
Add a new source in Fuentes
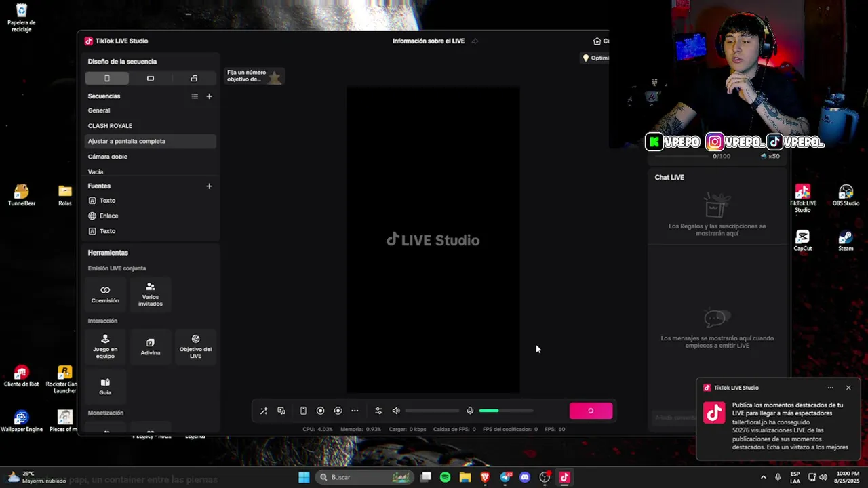pyautogui.click(x=209, y=186)
